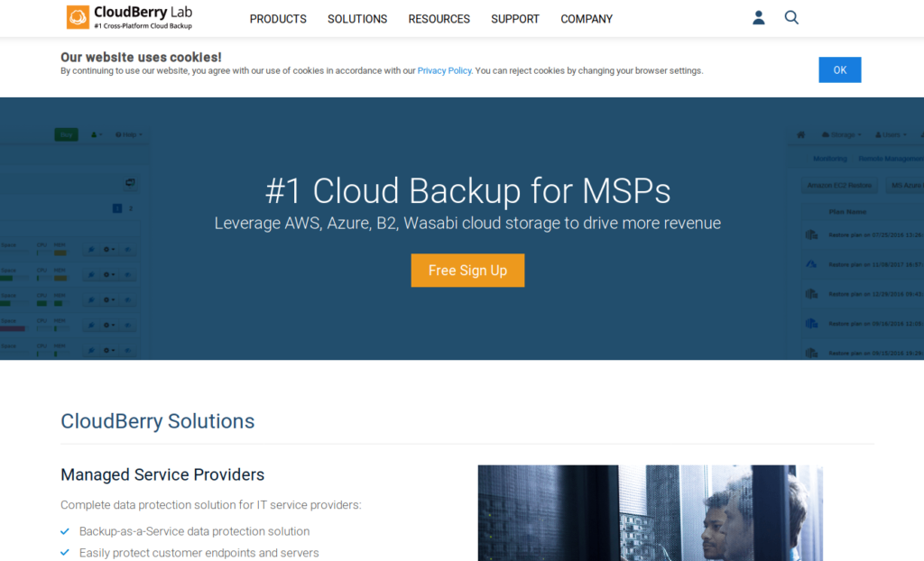Open the server room photo thumbnail
Image resolution: width=924 pixels, height=561 pixels.
click(x=651, y=512)
